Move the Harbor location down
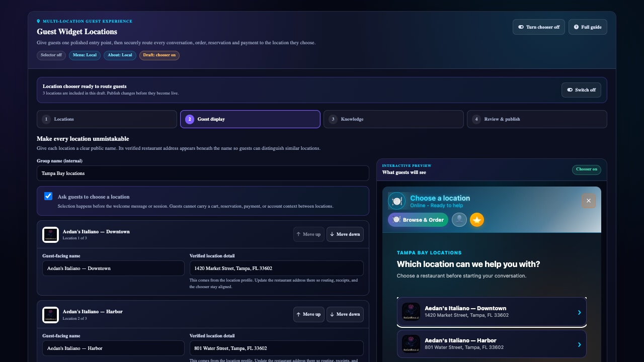The height and width of the screenshot is (362, 644). click(x=345, y=314)
